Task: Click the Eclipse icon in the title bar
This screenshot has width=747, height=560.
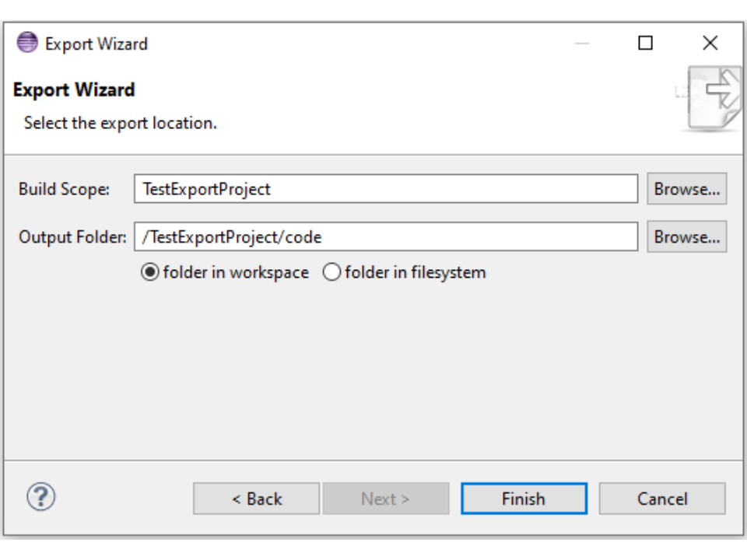Action: [27, 43]
